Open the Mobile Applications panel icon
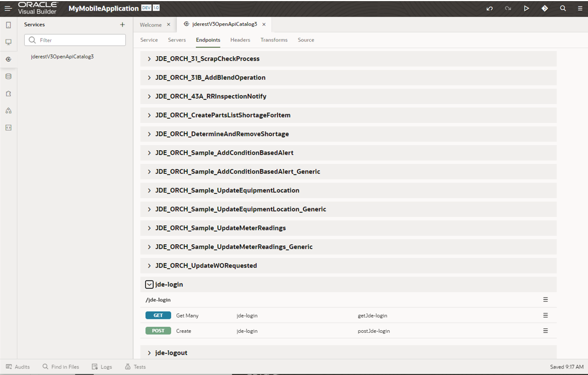The image size is (588, 375). tap(8, 24)
